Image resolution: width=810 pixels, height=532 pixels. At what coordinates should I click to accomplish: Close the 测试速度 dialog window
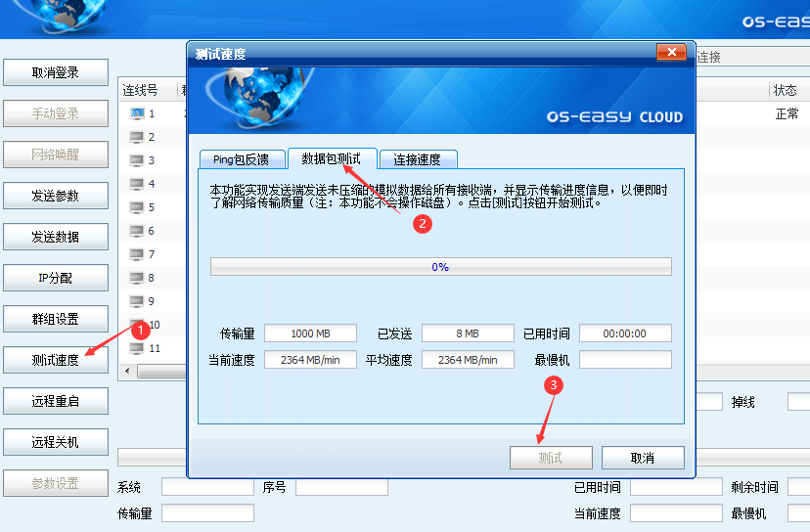pyautogui.click(x=670, y=53)
